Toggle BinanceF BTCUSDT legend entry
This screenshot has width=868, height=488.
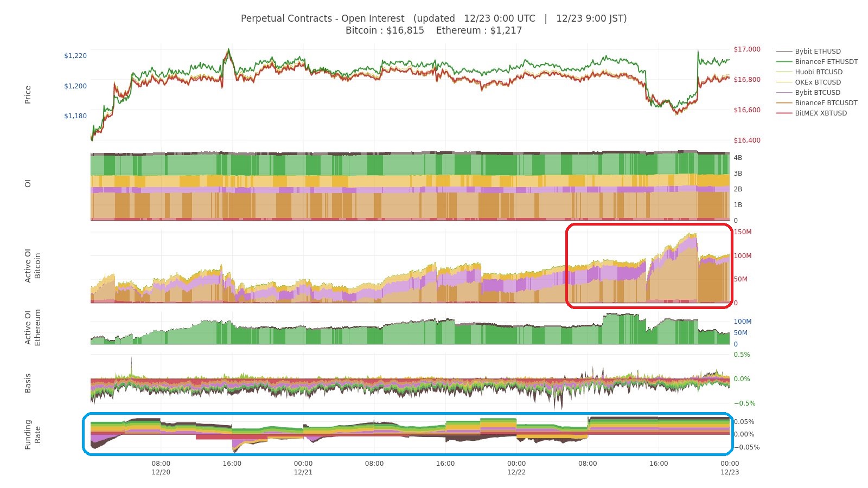pos(818,103)
